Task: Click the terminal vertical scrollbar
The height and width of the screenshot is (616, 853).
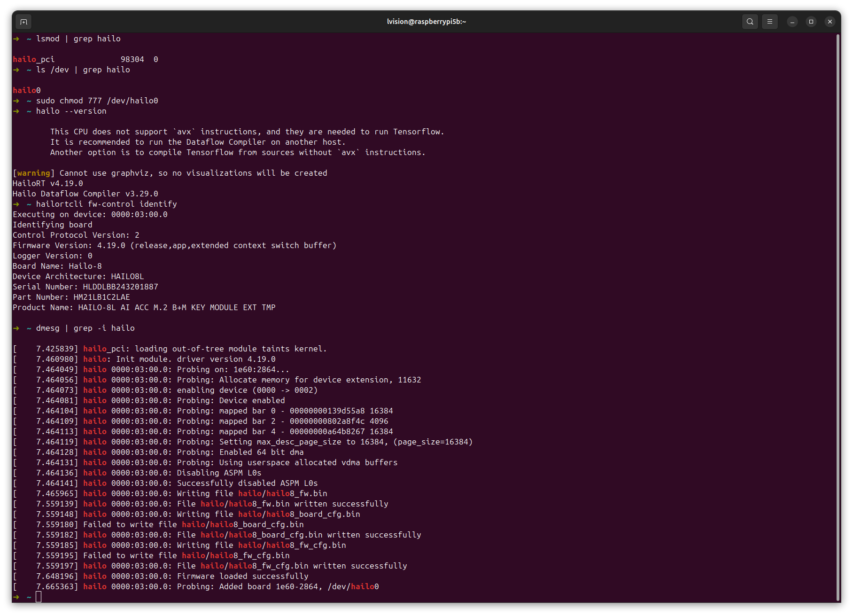Action: click(x=838, y=317)
